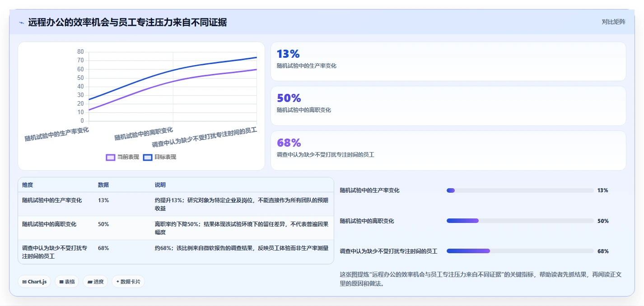The height and width of the screenshot is (306, 644).
Task: Click the summary paragraph starting 这张图提炼
Action: tap(481, 279)
